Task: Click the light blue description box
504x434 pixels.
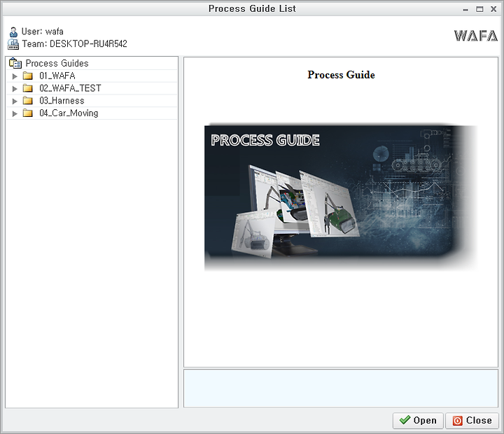Action: pos(341,388)
